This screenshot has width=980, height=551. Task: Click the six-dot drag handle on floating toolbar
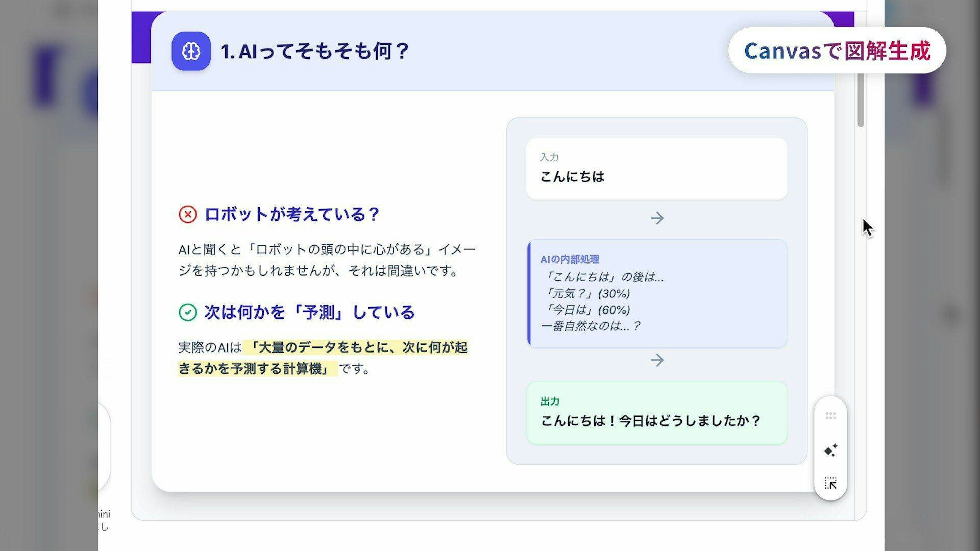pyautogui.click(x=830, y=416)
